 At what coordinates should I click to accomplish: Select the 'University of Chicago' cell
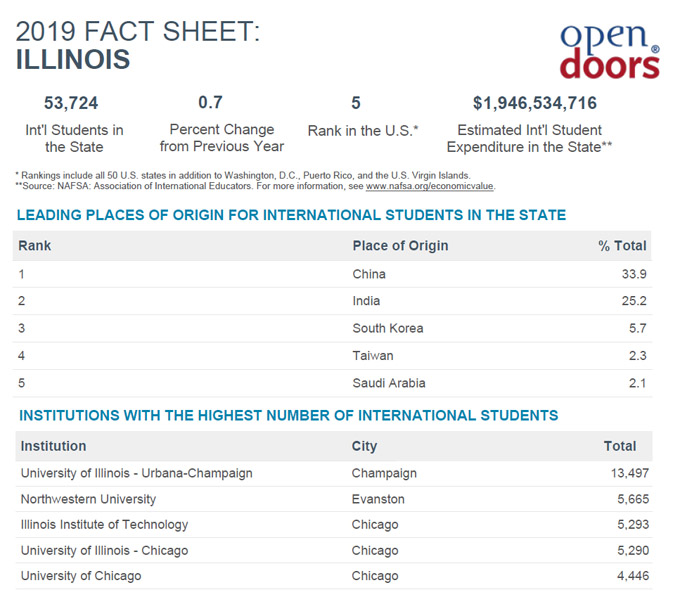81,576
